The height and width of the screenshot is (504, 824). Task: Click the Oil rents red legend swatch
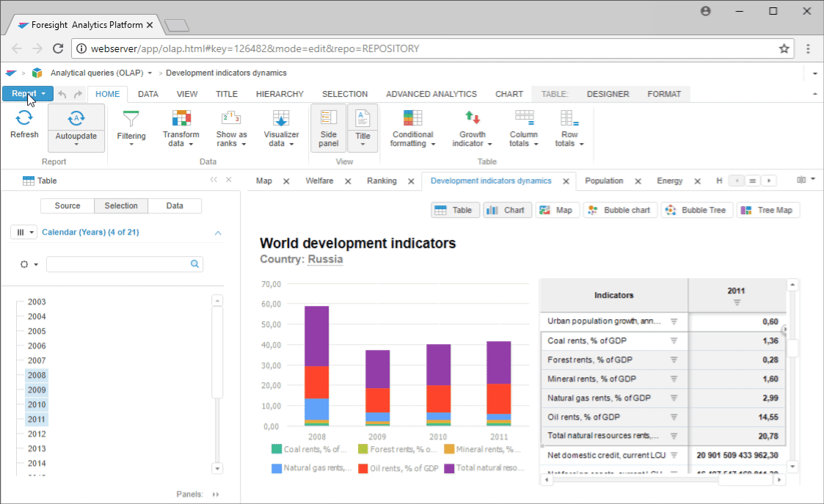(362, 468)
